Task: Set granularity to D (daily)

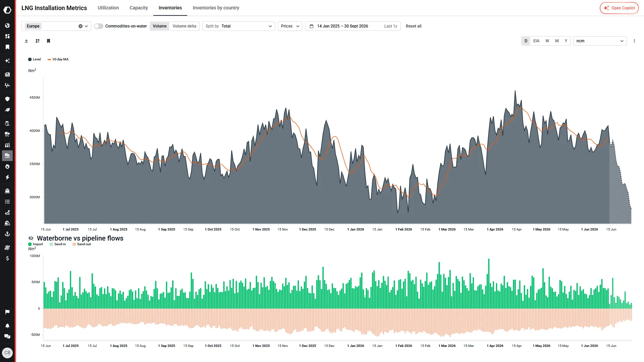Action: [526, 41]
